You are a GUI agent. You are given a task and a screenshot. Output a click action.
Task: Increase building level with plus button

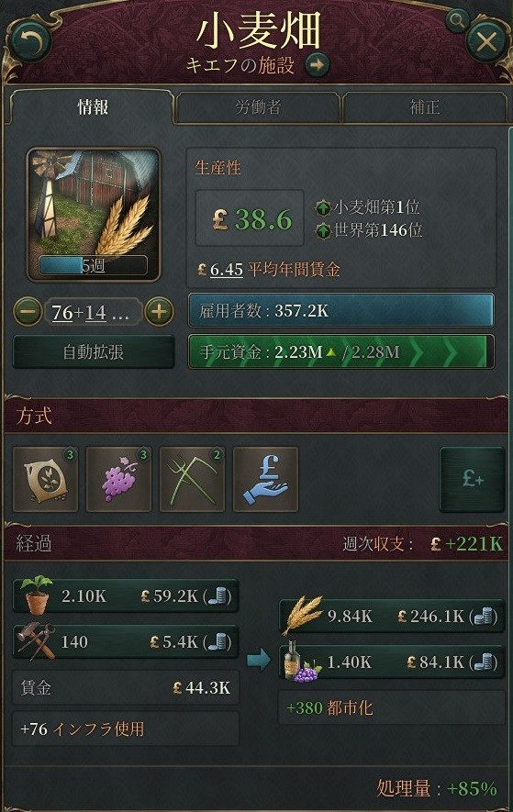pos(159,312)
